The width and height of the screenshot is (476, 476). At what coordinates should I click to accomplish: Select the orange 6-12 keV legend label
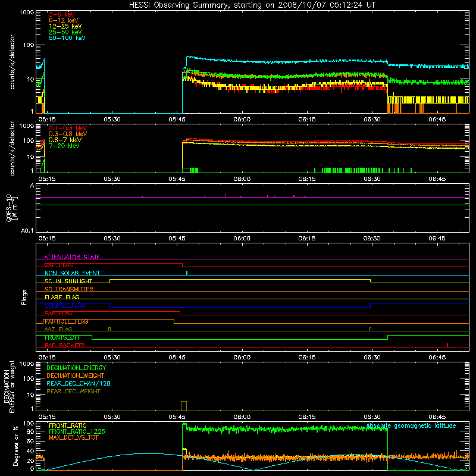tap(63, 20)
